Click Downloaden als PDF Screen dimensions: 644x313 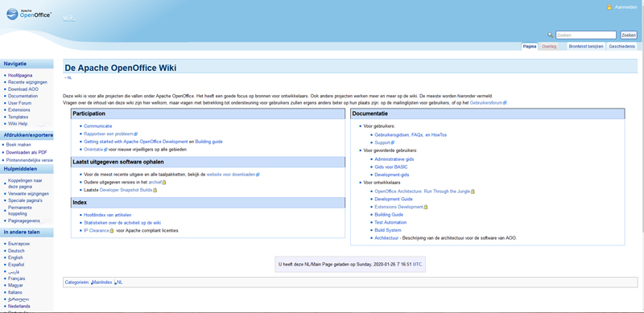(27, 152)
